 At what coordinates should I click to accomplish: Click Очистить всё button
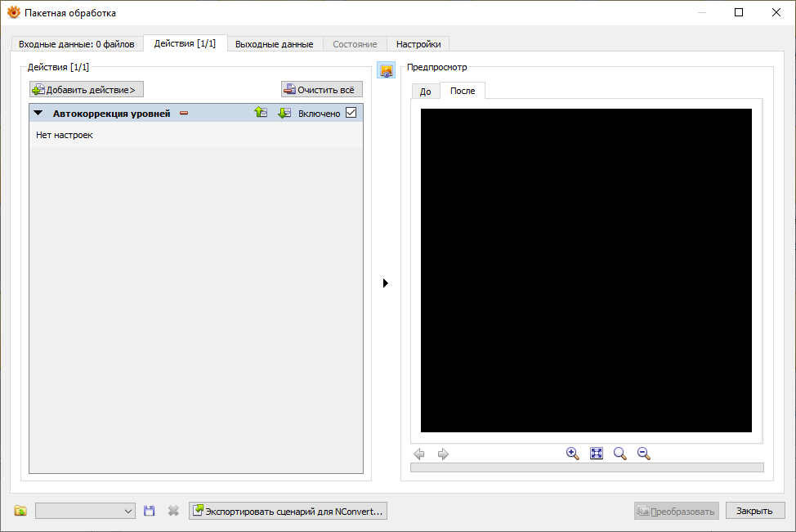pos(322,89)
